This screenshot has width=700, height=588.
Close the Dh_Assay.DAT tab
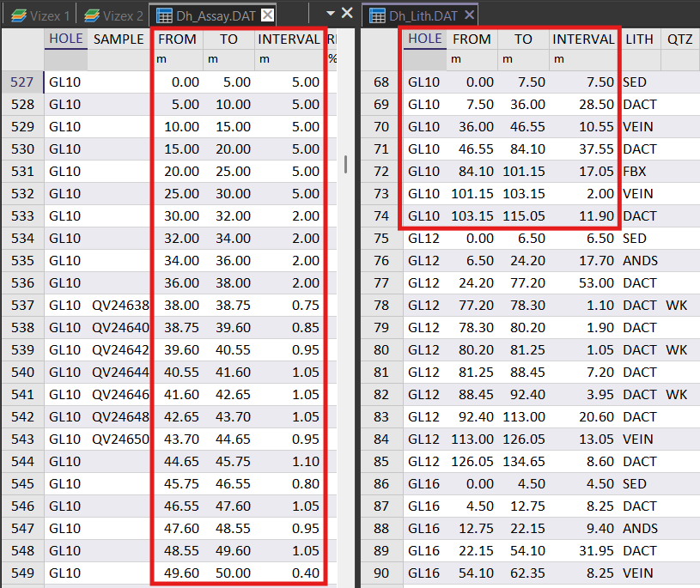click(268, 15)
